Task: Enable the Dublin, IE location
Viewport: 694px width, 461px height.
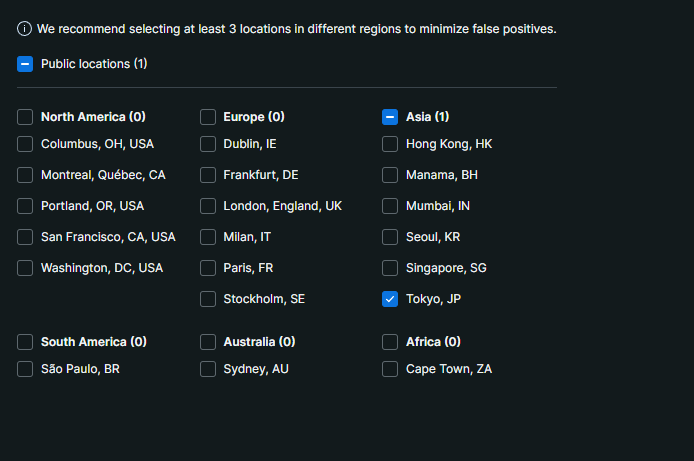Action: tap(208, 144)
